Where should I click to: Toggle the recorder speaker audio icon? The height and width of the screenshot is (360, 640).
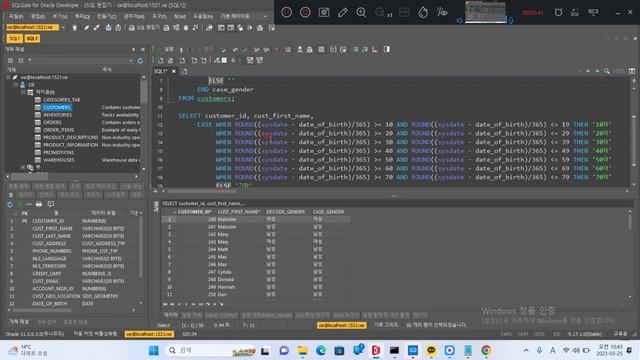point(460,20)
